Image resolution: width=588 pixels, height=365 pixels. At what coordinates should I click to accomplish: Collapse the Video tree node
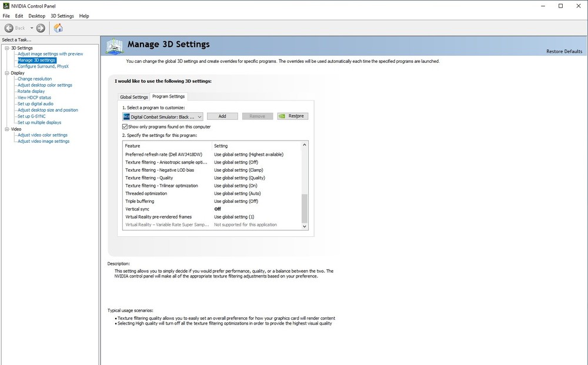(6, 129)
